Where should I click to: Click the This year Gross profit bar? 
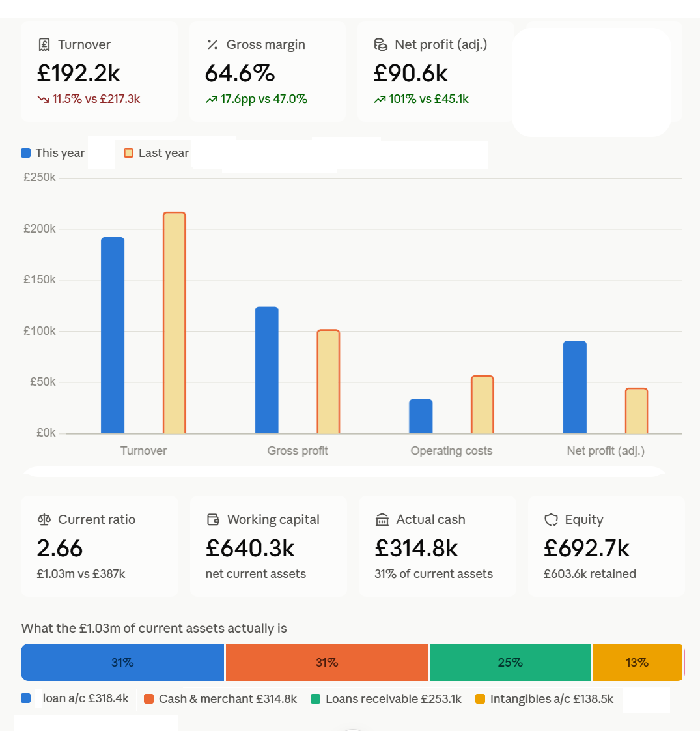point(266,370)
